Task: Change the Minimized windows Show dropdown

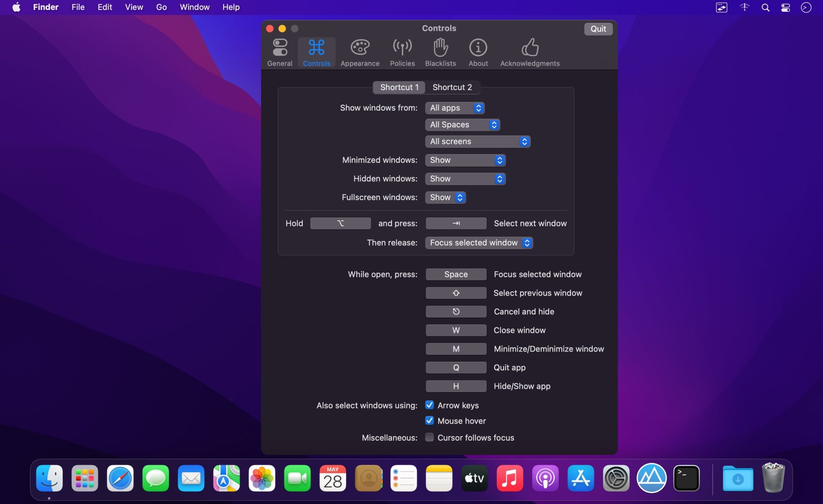Action: [465, 160]
